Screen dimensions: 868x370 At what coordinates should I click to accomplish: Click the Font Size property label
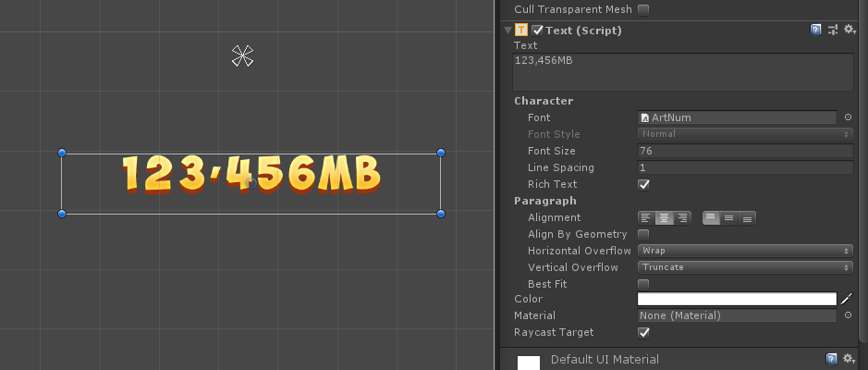551,151
